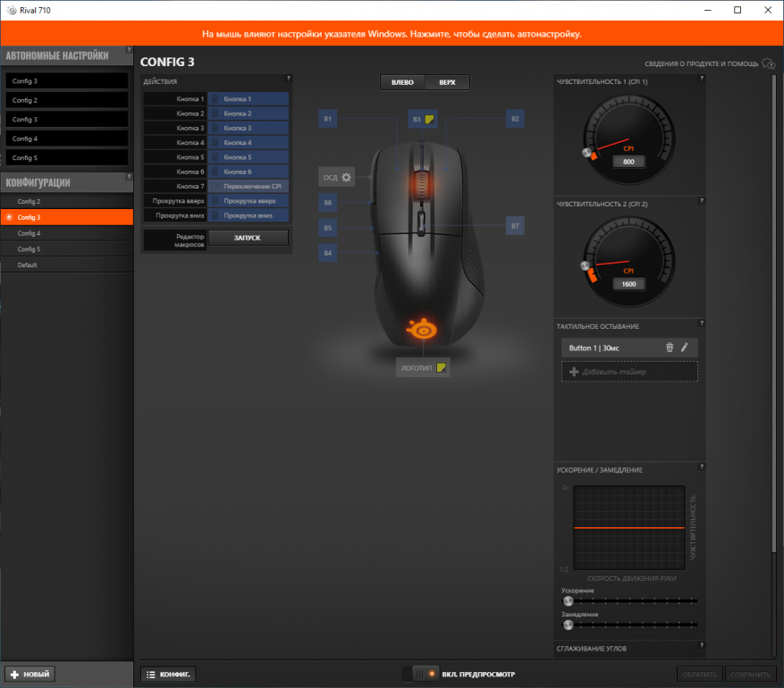
Task: Click help mark for Angle smoothing panel
Action: coord(702,645)
